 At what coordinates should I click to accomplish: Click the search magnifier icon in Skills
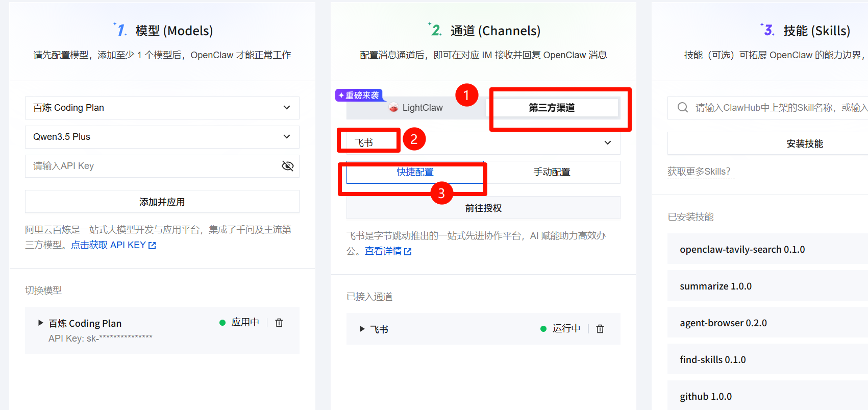[682, 108]
